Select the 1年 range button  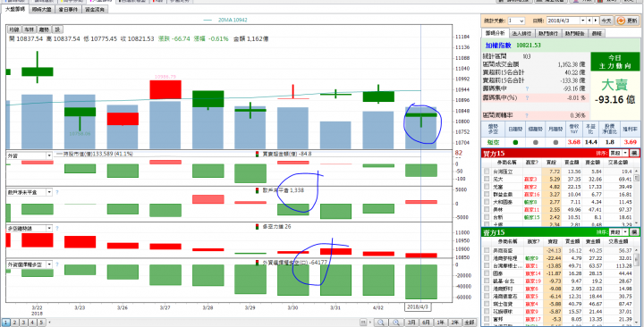(440, 323)
